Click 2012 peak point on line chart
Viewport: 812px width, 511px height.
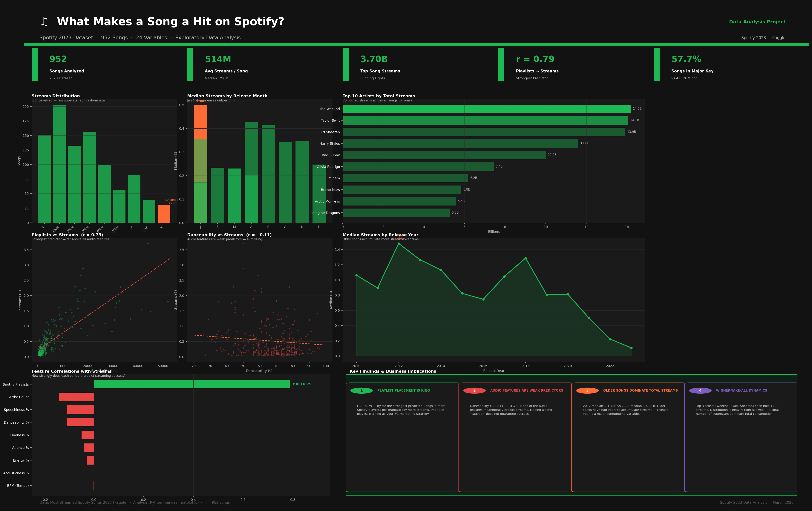tap(399, 244)
